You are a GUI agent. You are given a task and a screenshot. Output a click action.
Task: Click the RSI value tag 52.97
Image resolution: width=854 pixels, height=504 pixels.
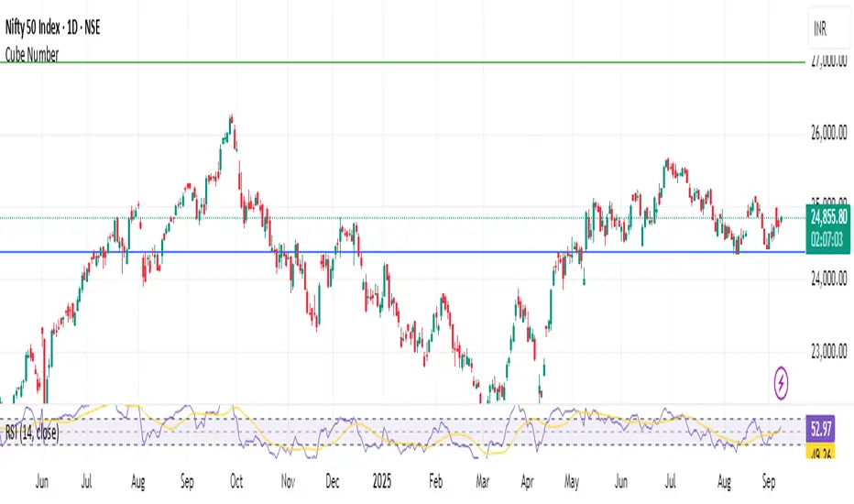(x=821, y=430)
